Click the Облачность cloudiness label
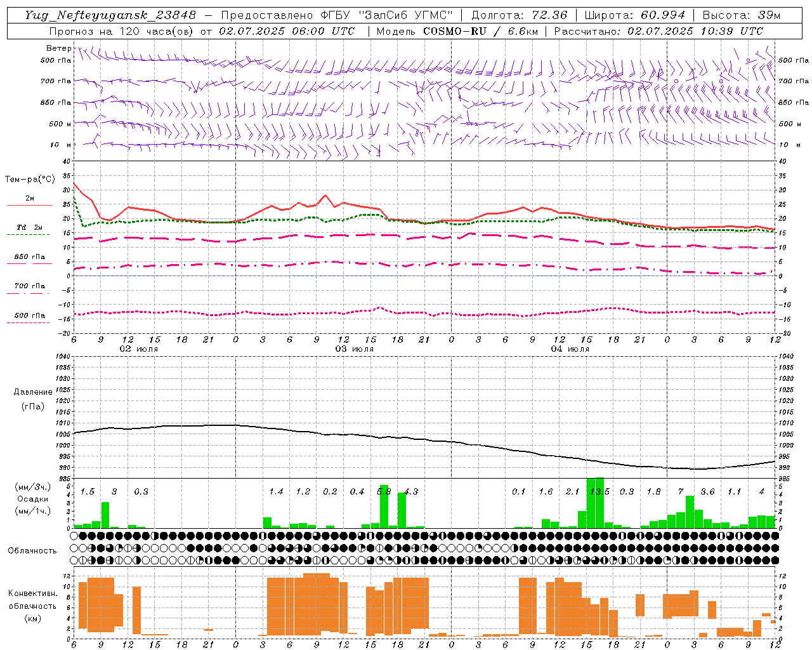The width and height of the screenshot is (812, 650). [x=32, y=550]
